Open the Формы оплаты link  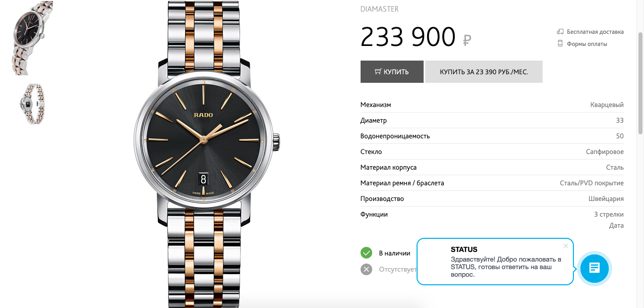tap(587, 44)
